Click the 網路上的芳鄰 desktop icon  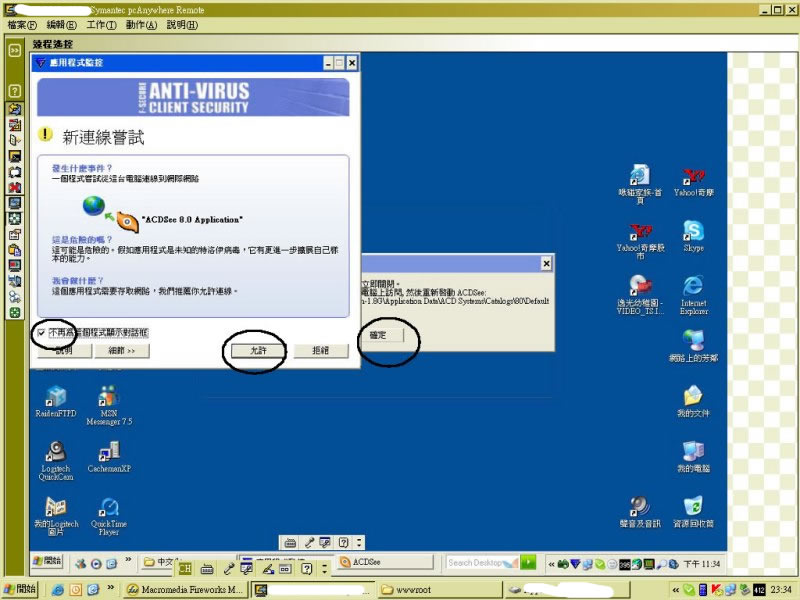point(693,345)
